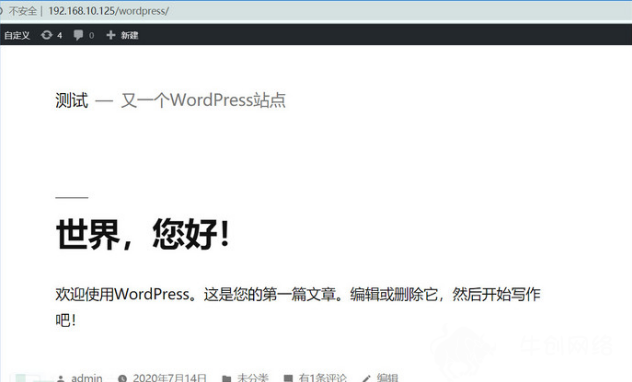Open the admin author link
Viewport: 632px width, 382px height.
(87, 378)
